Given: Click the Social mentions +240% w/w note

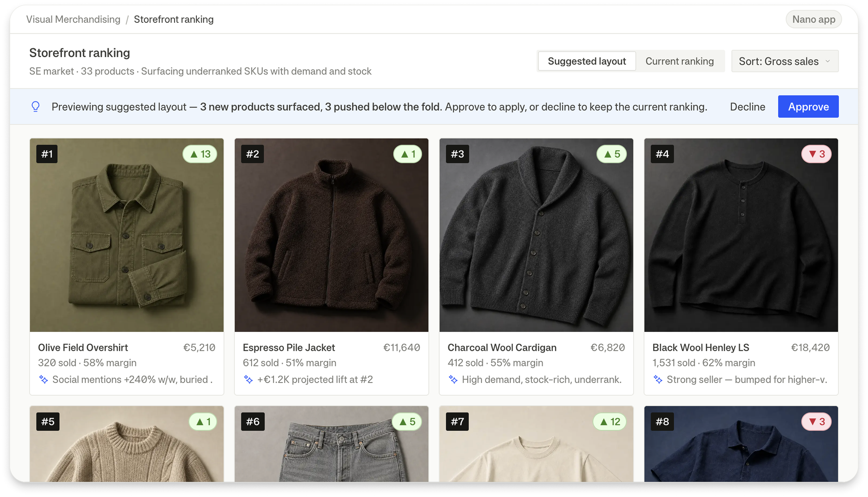Looking at the screenshot, I should click(133, 379).
